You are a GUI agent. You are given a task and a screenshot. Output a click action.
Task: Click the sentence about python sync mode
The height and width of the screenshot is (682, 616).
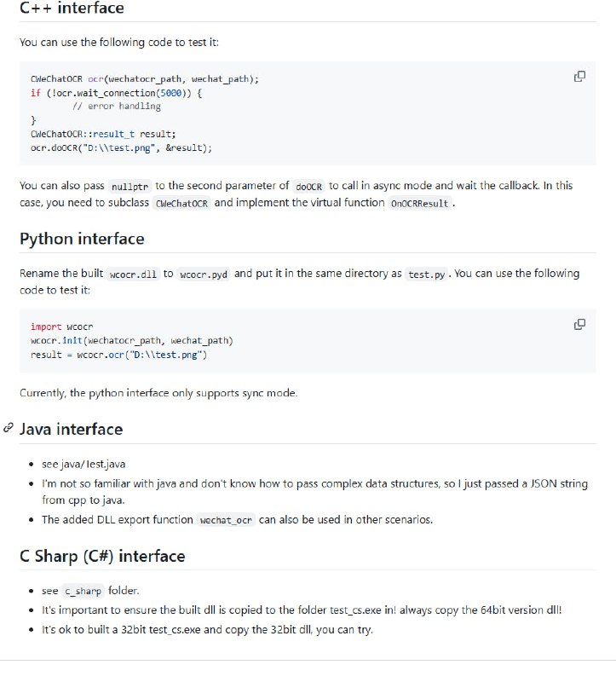tap(158, 393)
